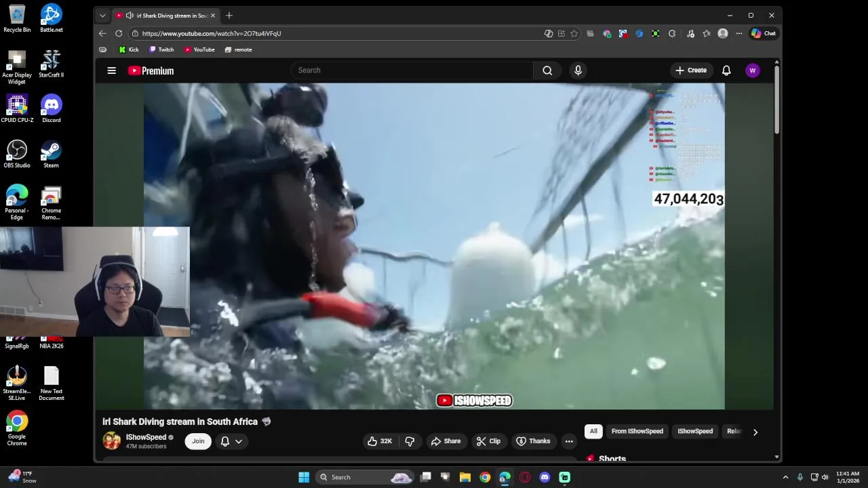Click the "47M subscribers" text
The image size is (868, 488).
click(146, 447)
